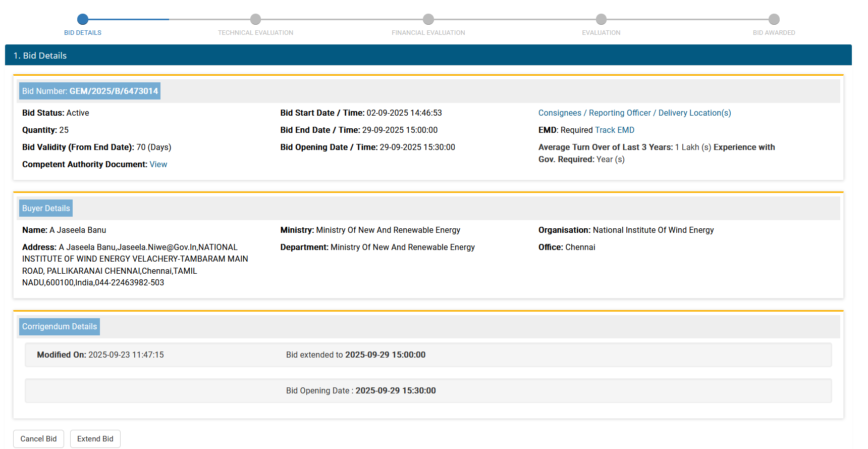This screenshot has height=449, width=868.
Task: Select the FINANCIAL EVALUATION step label
Action: point(428,33)
